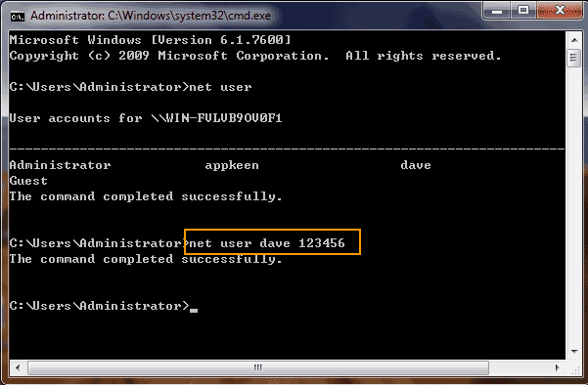Viewport: 588px width, 385px height.
Task: Click 'net user dave 123456' command text
Action: pos(267,243)
